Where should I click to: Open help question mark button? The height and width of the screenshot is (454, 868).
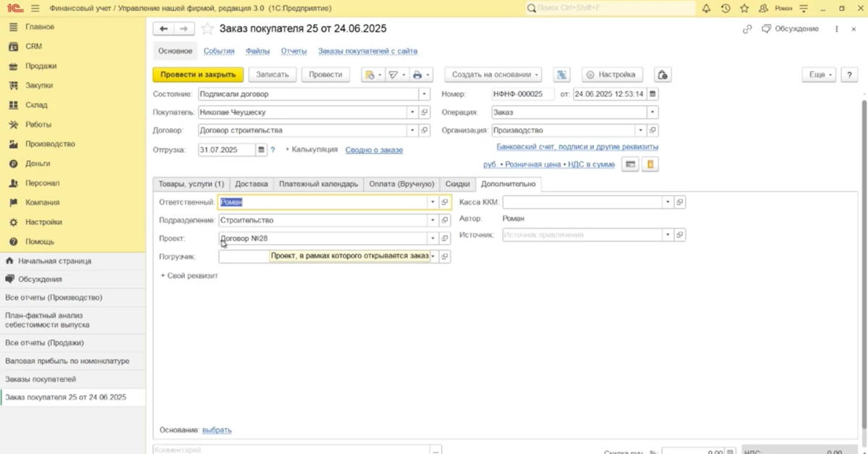click(849, 75)
